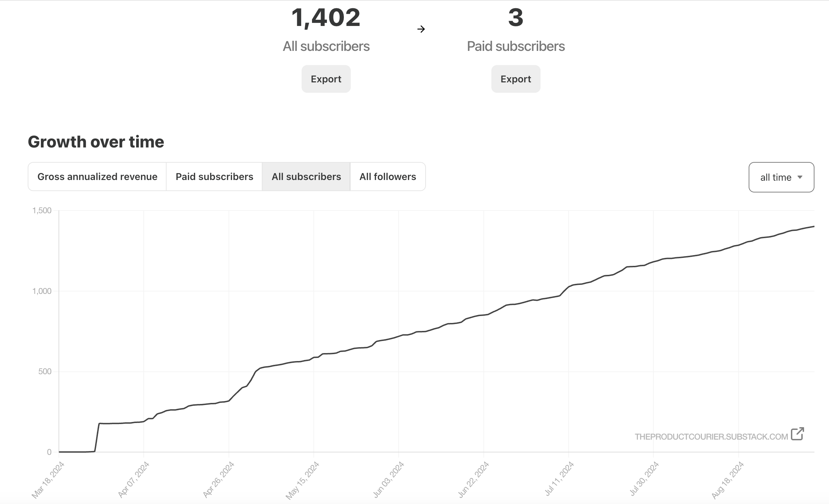Click the arrow icon between subscriber stats

tap(421, 29)
